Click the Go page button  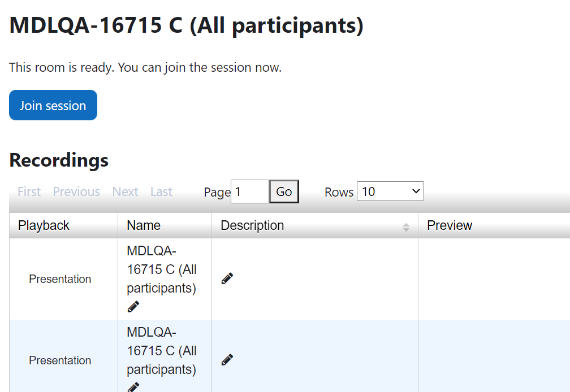pyautogui.click(x=284, y=191)
